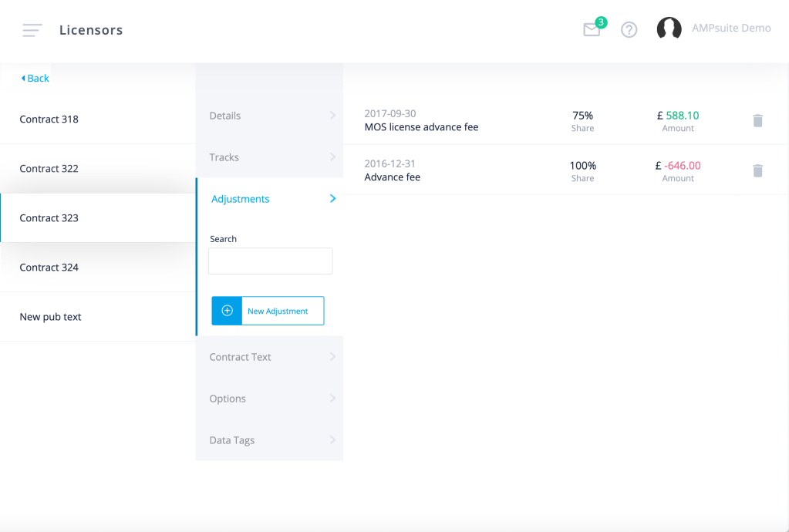Screen dimensions: 789x532
Task: Select Contract 324 in the list
Action: click(98, 267)
